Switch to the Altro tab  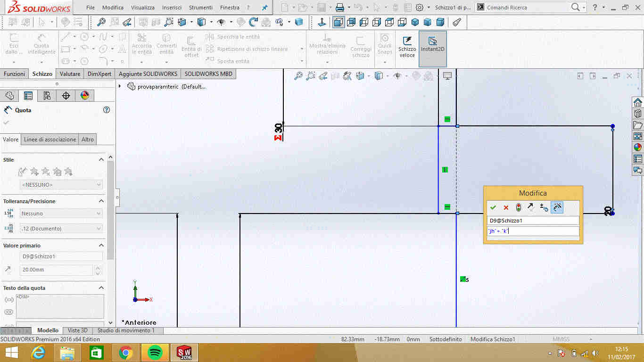(88, 139)
